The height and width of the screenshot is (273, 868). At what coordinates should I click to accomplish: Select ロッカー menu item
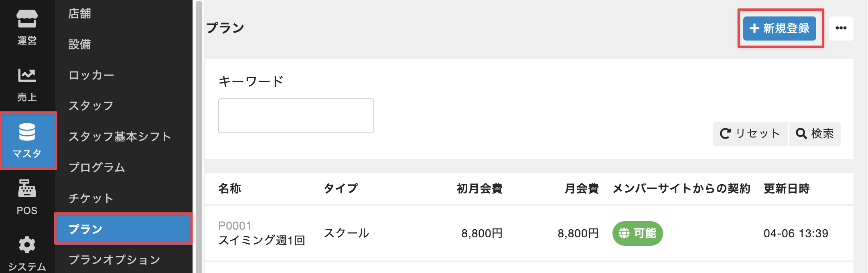[91, 75]
